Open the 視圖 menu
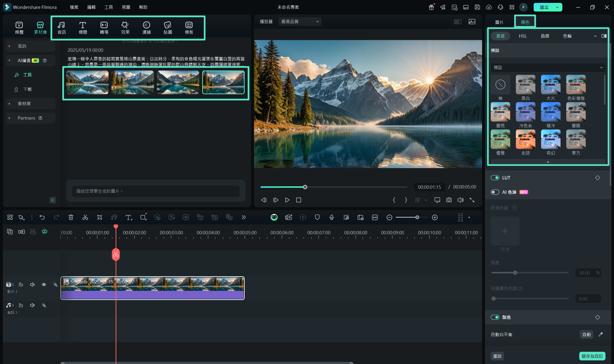 [x=126, y=7]
